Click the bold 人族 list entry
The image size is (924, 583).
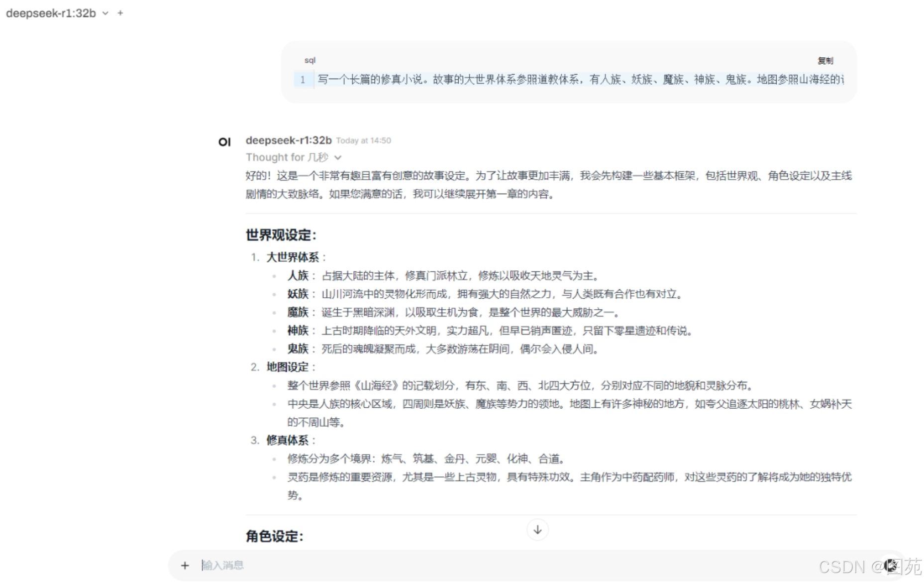coord(297,275)
